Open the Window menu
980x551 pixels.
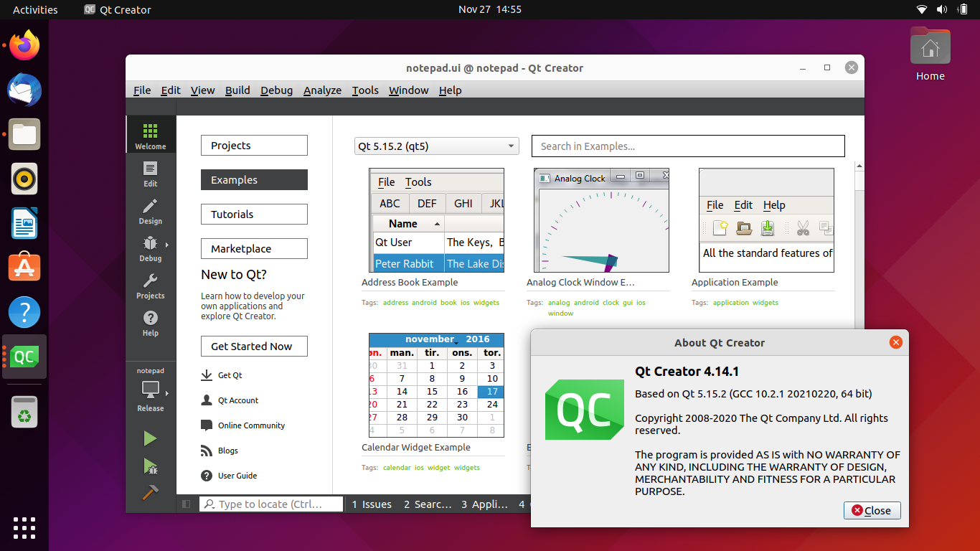(x=409, y=90)
